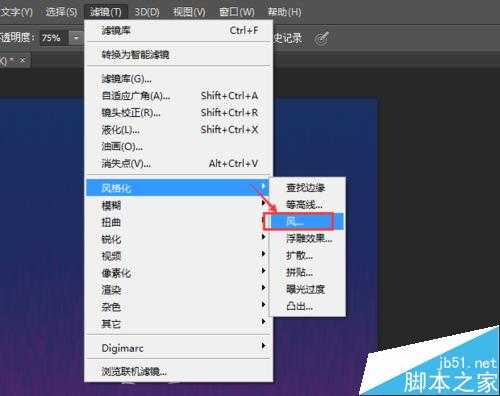Select the 风格化 submenu item

point(177,188)
